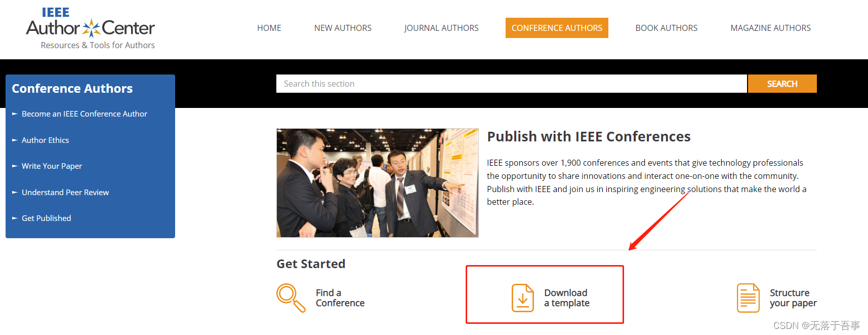868x335 pixels.
Task: Select the CONFERENCE AUTHORS tab
Action: tap(557, 28)
